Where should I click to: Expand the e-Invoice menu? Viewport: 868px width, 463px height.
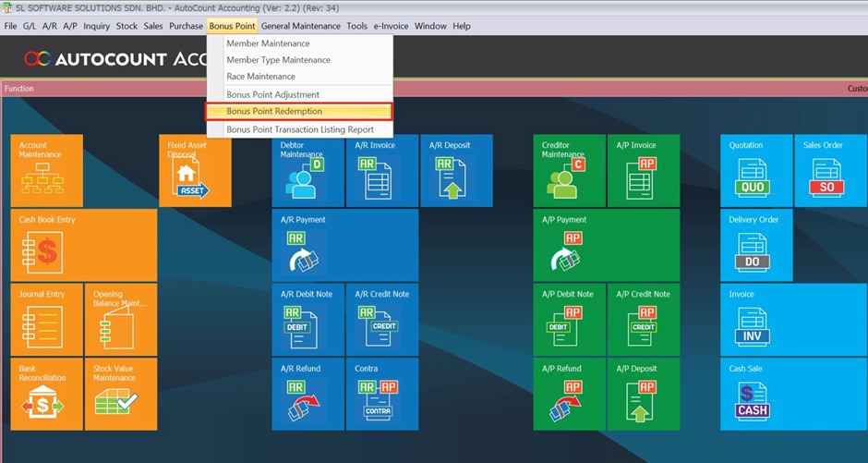pos(392,26)
